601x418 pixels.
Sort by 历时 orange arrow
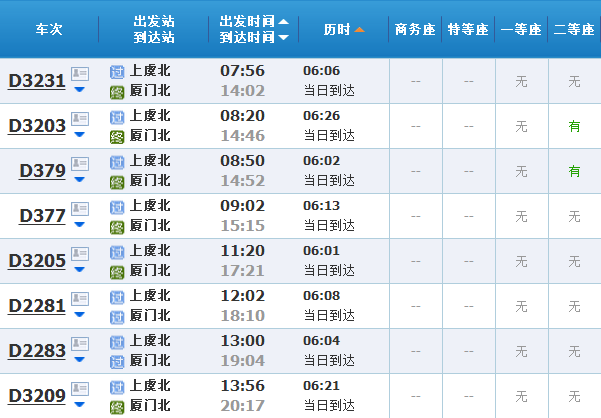tap(359, 30)
